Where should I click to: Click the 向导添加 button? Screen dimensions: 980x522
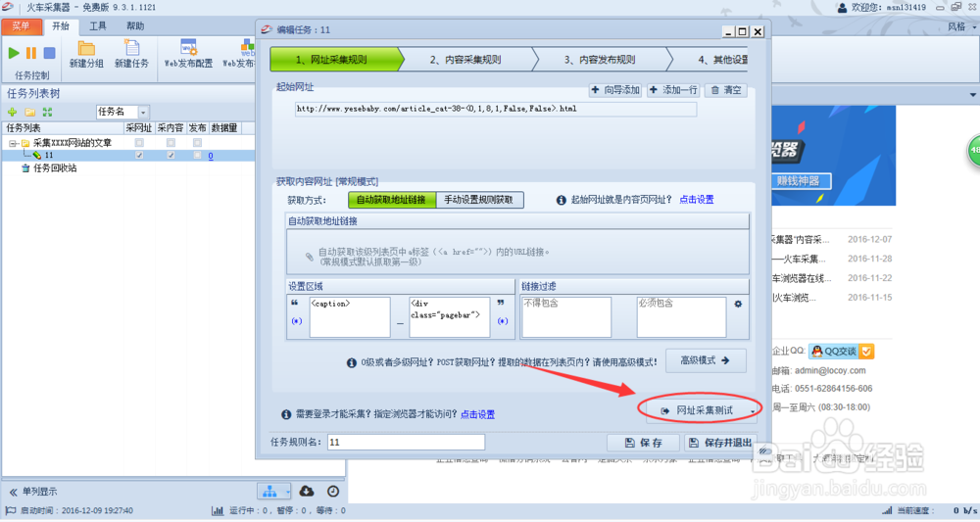point(615,90)
